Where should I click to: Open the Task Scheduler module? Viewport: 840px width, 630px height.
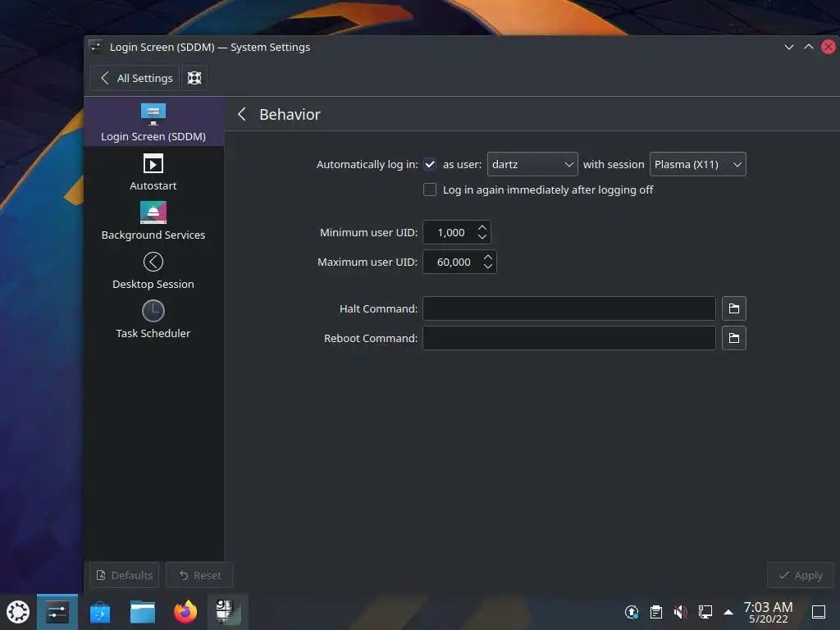153,319
